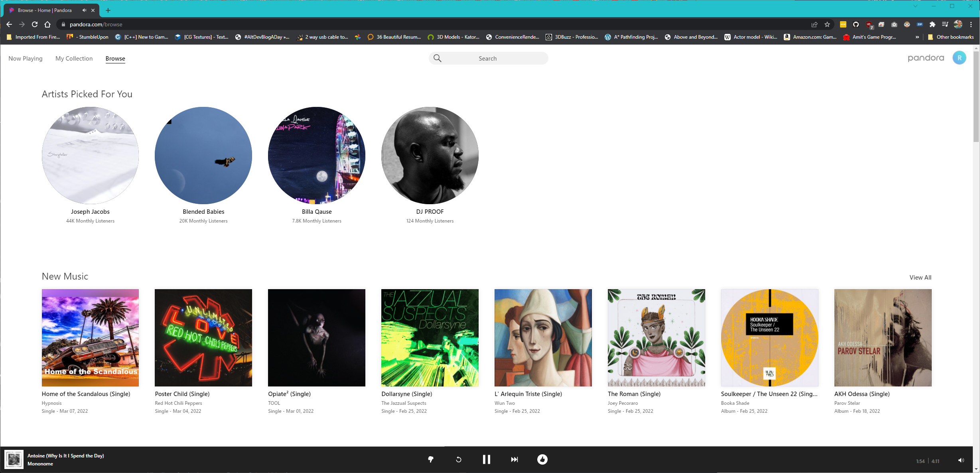Click the ZIP extension icon
980x473 pixels.
(x=920, y=24)
